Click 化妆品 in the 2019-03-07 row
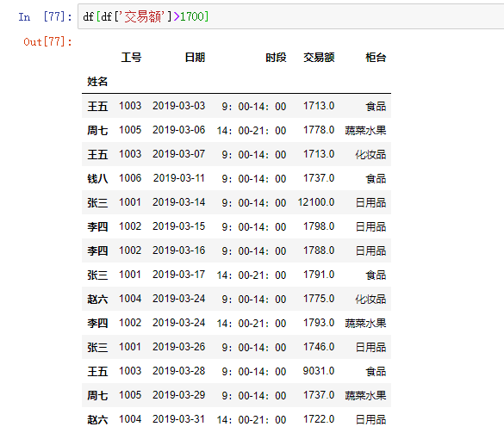Viewport: 504px width, 439px height. (x=370, y=154)
